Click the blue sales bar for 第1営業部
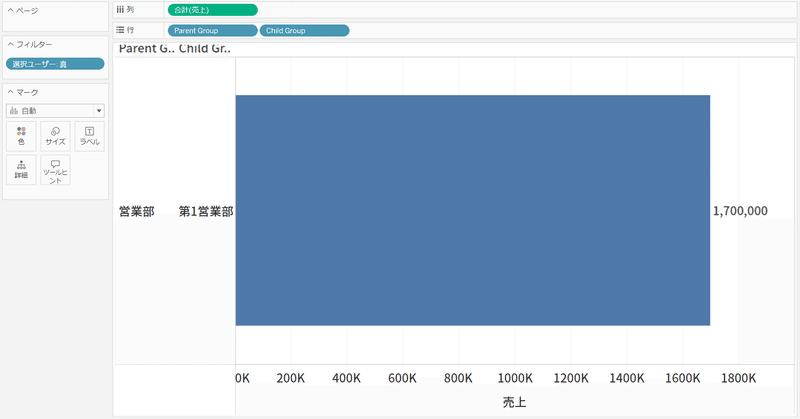 [472, 210]
